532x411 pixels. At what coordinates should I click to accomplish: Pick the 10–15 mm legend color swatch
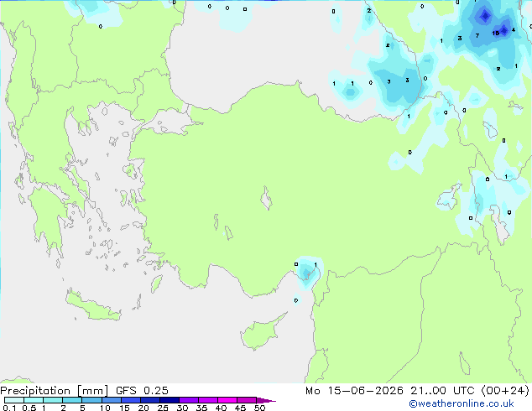pos(111,400)
